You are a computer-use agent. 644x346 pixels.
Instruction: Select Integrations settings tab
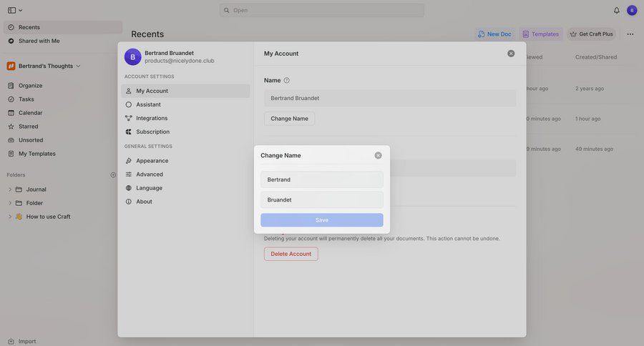pos(185,118)
